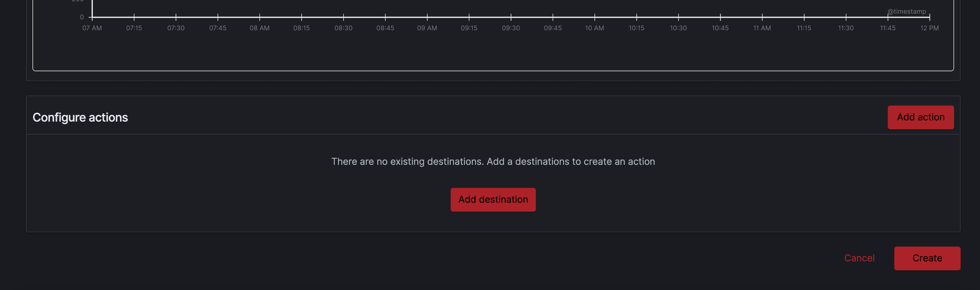This screenshot has height=290, width=980.
Task: Click the 08:45 time axis label
Action: [x=385, y=28]
